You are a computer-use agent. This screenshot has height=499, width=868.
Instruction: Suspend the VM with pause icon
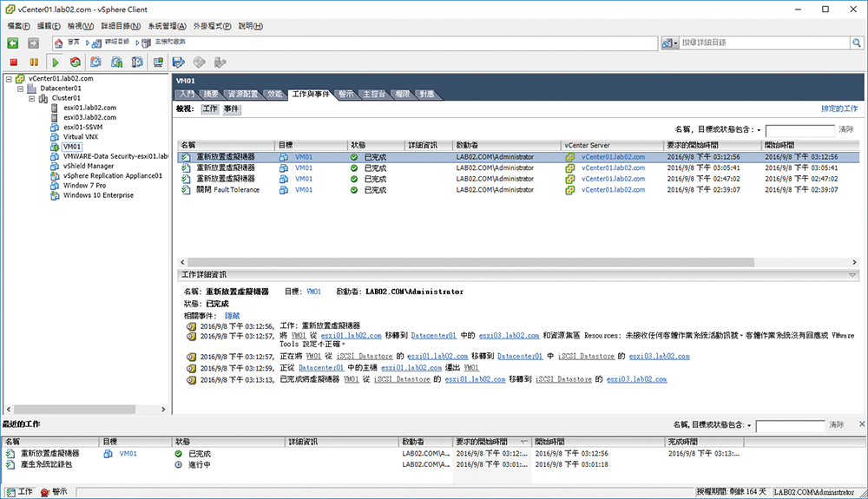coord(34,62)
